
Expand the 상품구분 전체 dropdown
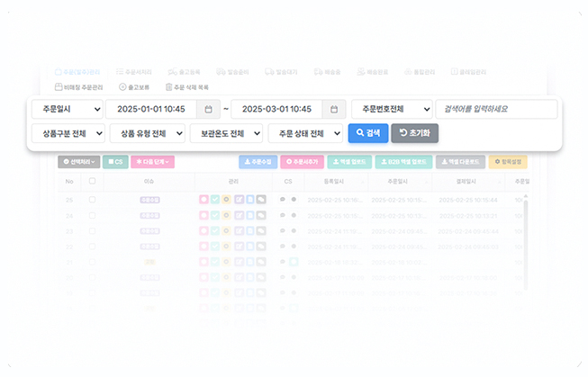pos(68,133)
